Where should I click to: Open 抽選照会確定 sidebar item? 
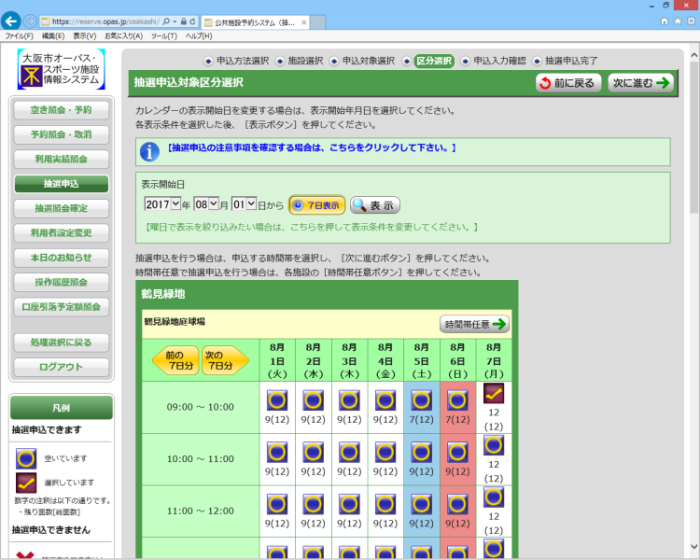61,208
